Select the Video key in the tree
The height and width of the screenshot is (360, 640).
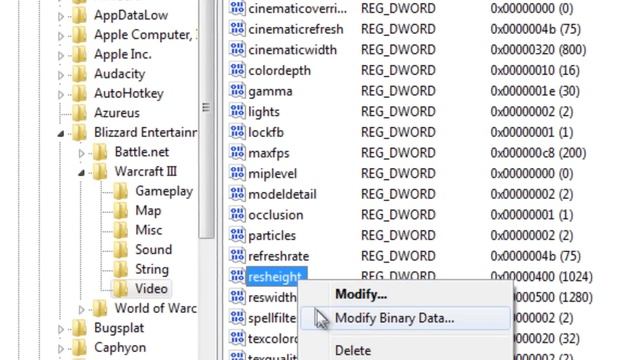pos(151,289)
